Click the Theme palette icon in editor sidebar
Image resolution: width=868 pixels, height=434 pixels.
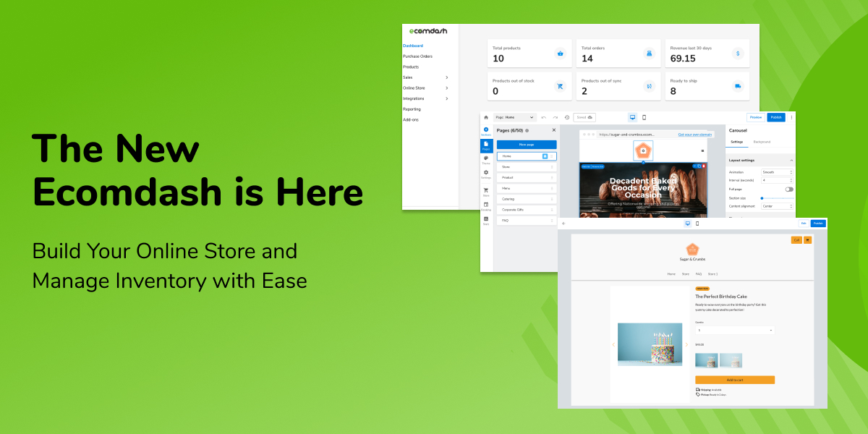486,158
